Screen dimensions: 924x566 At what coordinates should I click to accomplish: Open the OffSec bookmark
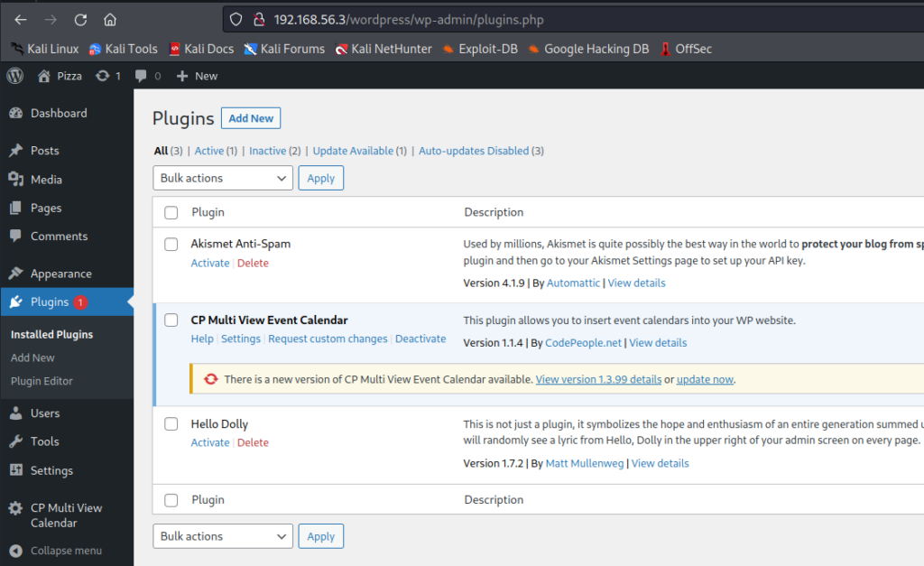pyautogui.click(x=686, y=49)
